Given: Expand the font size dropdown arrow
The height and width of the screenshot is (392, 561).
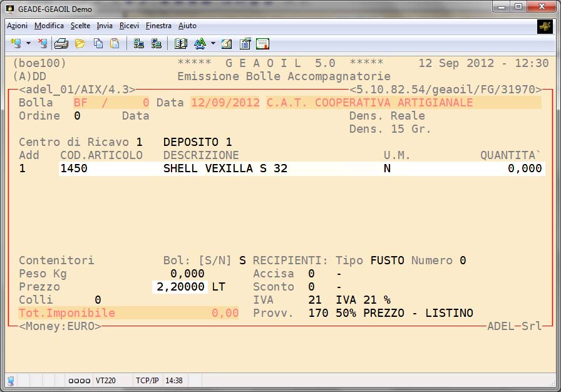Looking at the screenshot, I should [x=213, y=44].
